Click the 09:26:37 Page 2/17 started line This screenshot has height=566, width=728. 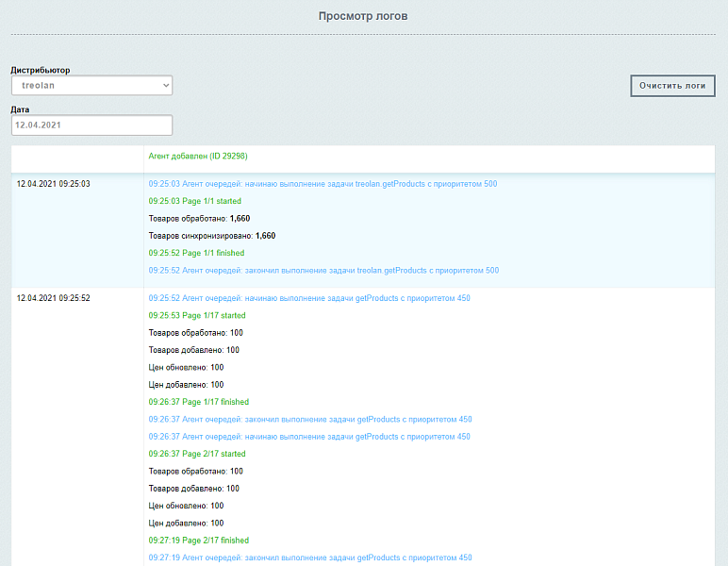tap(197, 454)
